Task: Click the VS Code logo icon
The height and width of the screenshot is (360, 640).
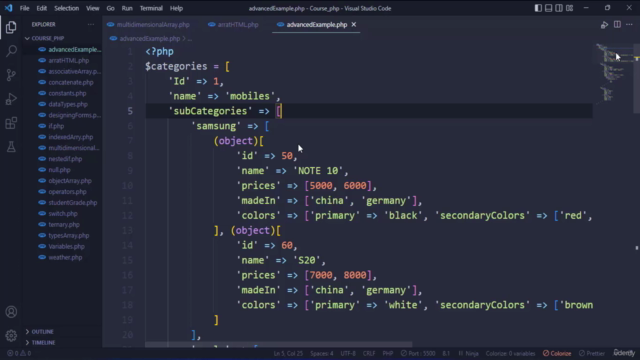Action: (x=9, y=8)
